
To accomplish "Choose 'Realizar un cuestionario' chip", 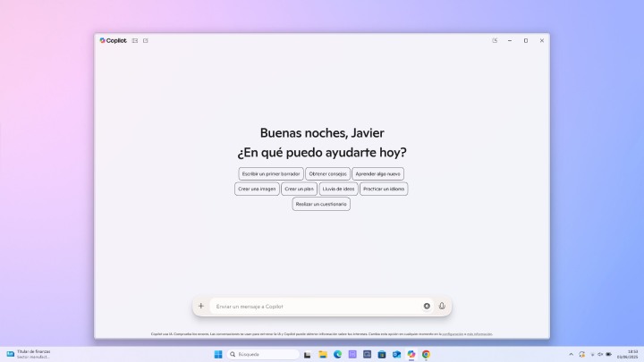I will click(321, 204).
